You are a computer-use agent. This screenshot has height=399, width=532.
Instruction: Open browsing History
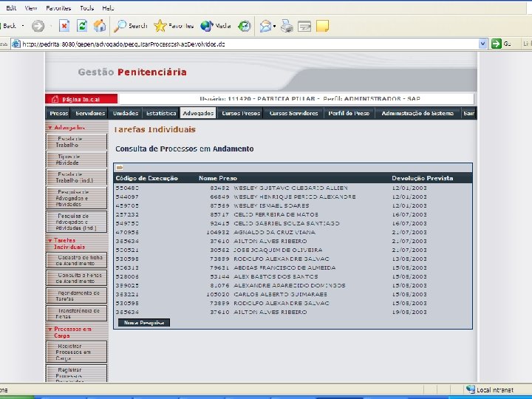click(245, 26)
